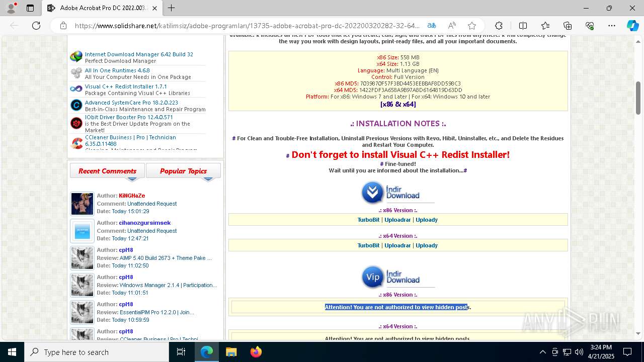Open browser extensions puzzle icon
This screenshot has height=362, width=644.
point(499,26)
